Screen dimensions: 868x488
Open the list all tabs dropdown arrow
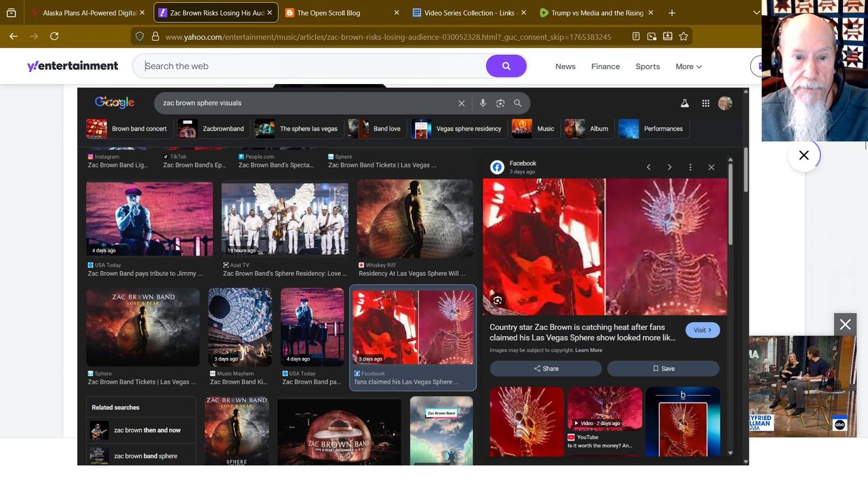(756, 13)
